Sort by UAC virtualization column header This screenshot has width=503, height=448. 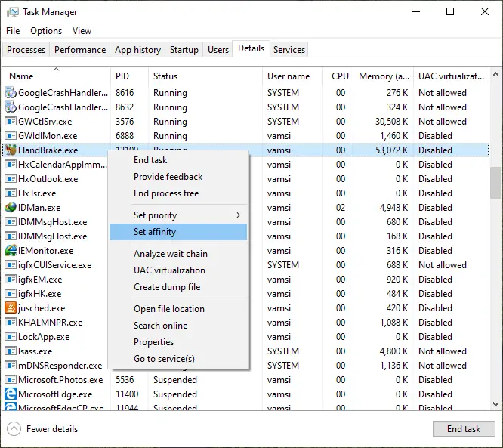coord(452,76)
